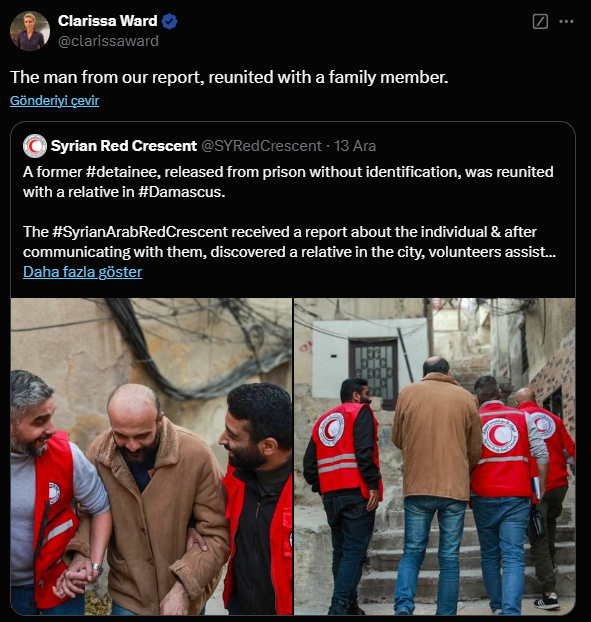The width and height of the screenshot is (591, 622).
Task: Open the quoted tweet body text
Action: 289,212
